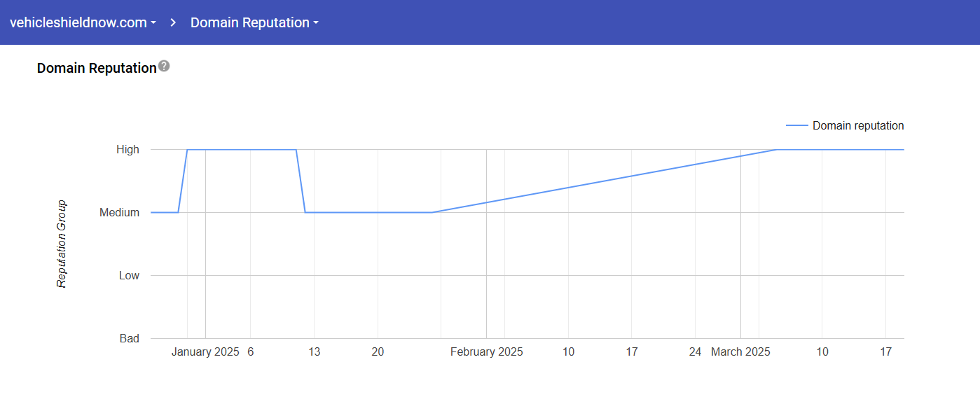Screen dimensions: 980x418
Task: Click the caret arrow after header Domain Reputation
Action: point(316,23)
